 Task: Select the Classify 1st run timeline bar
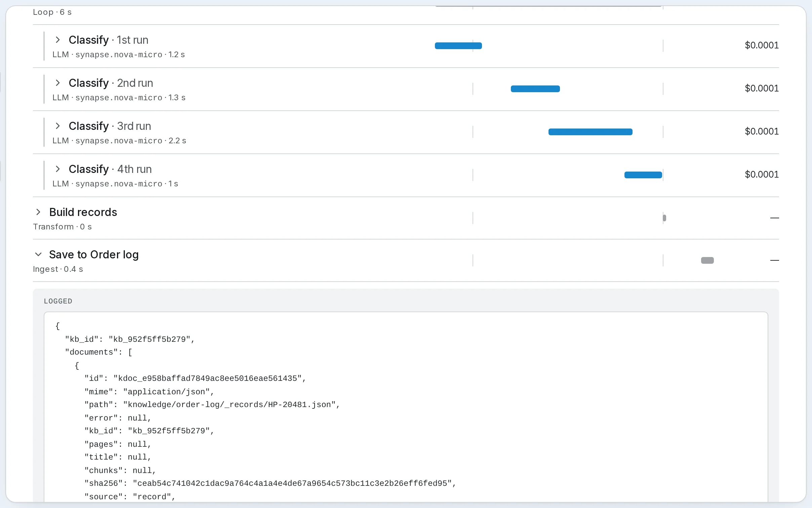[x=458, y=46]
